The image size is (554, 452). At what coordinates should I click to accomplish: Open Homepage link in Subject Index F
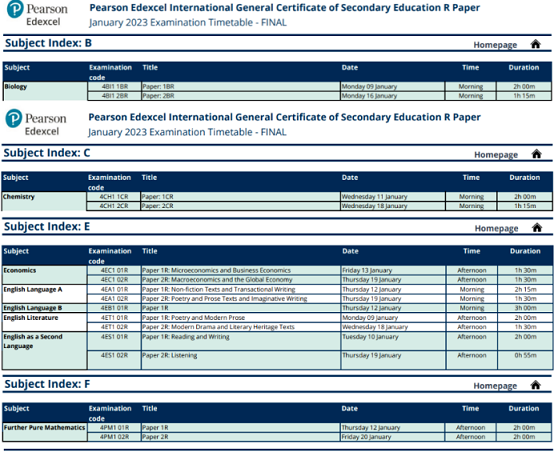(x=495, y=386)
